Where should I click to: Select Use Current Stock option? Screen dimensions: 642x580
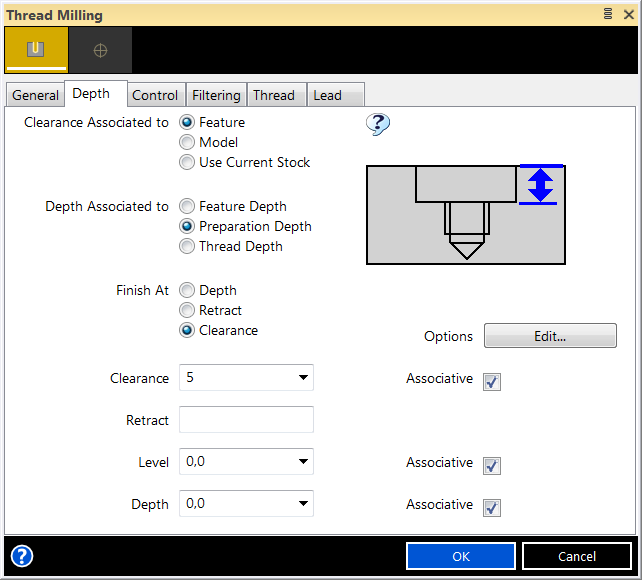click(187, 162)
